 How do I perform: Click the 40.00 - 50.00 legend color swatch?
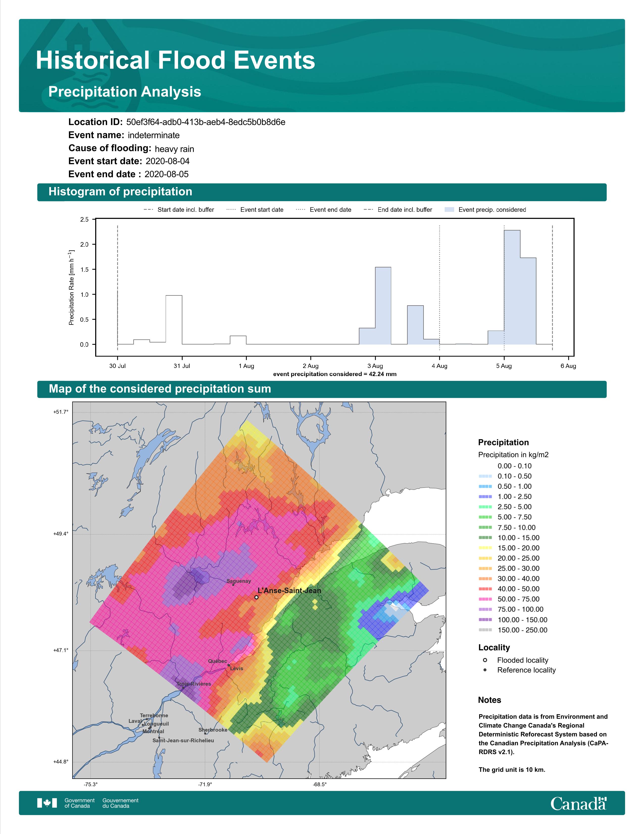tap(485, 589)
